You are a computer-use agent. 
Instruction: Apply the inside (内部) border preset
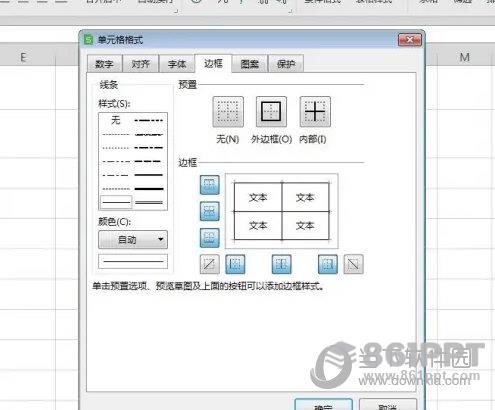coord(315,112)
